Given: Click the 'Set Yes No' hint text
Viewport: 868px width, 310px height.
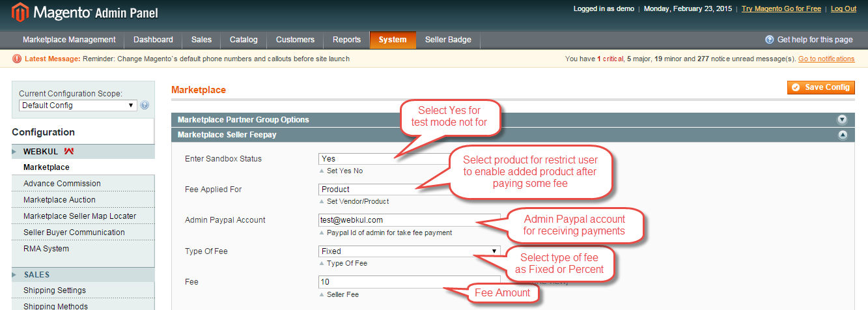Looking at the screenshot, I should tap(344, 171).
